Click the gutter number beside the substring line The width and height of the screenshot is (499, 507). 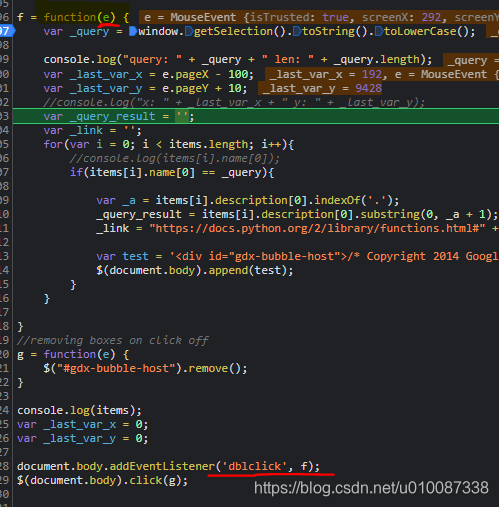pyautogui.click(x=5, y=214)
